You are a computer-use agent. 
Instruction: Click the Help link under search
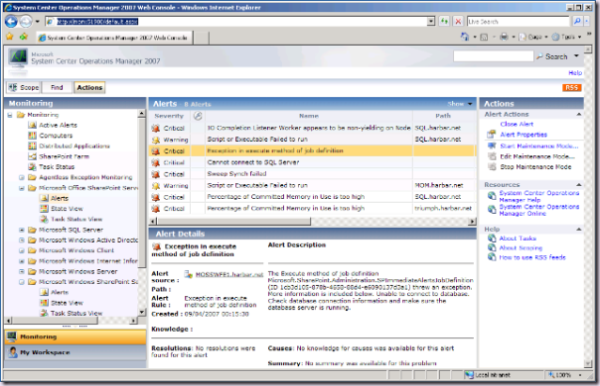click(575, 73)
